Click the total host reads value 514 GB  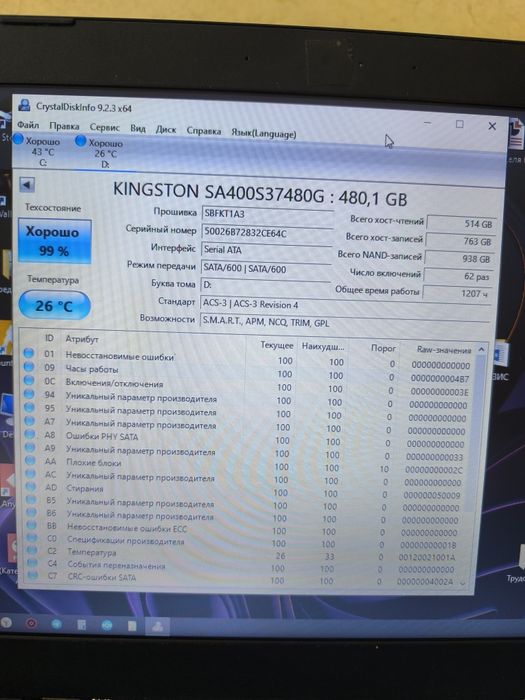[x=460, y=224]
